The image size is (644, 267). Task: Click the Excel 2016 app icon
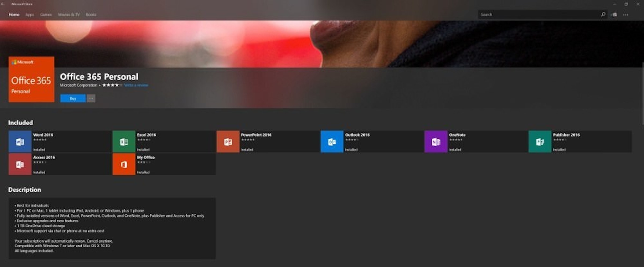[124, 142]
